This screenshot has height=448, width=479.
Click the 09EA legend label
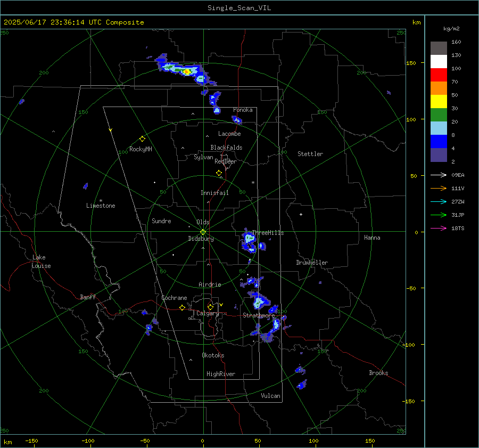tap(458, 175)
